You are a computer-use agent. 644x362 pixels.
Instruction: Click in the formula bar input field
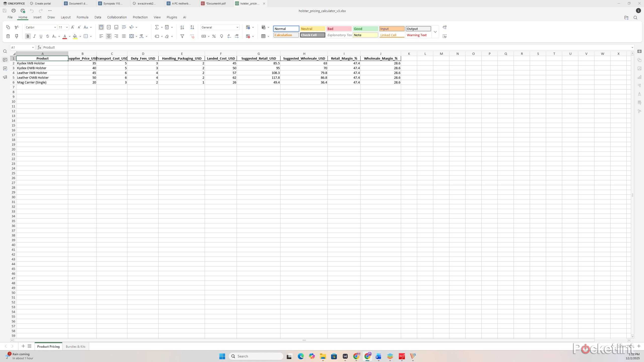tap(336, 47)
